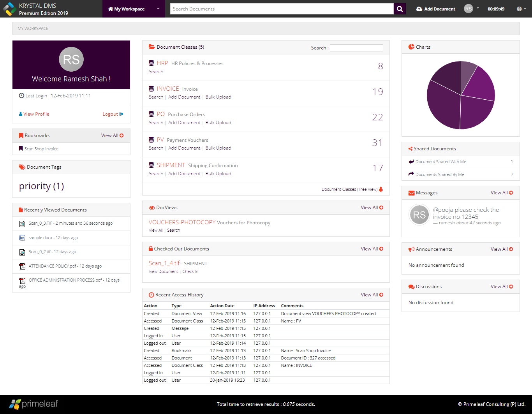Click the large RS profile avatar
This screenshot has width=532, height=414.
(x=71, y=59)
